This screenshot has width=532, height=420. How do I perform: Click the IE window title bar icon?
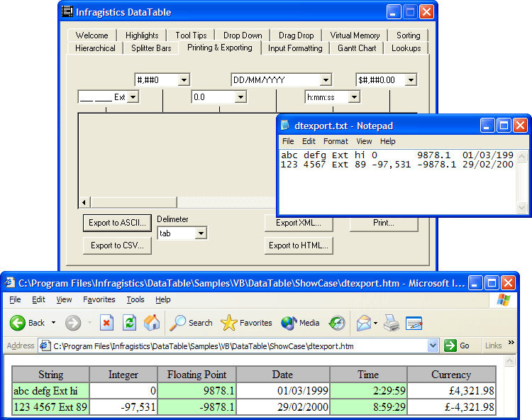(x=10, y=282)
